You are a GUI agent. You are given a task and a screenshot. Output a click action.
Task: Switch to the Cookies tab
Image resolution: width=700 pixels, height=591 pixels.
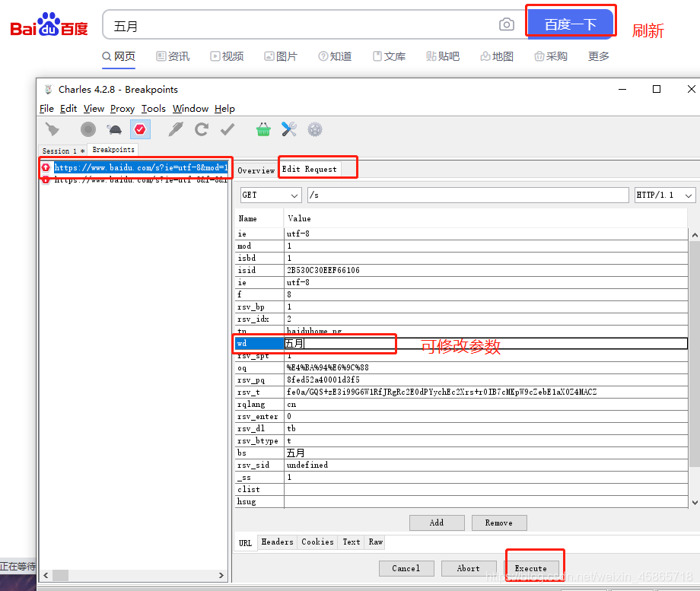click(317, 542)
